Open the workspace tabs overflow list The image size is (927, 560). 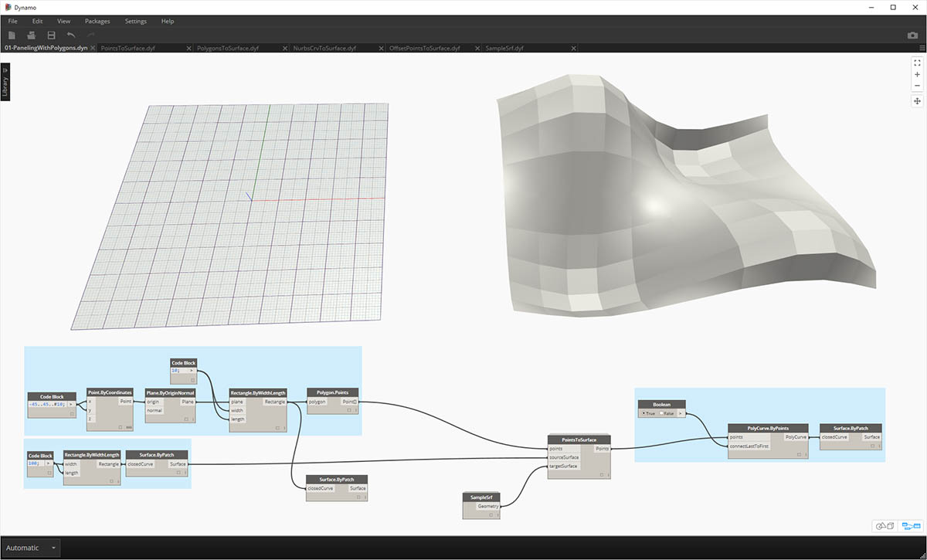click(922, 48)
